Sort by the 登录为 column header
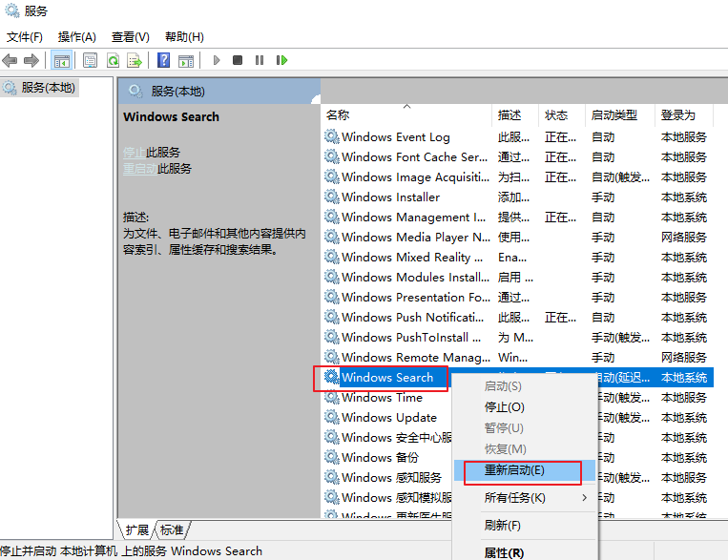 [683, 114]
